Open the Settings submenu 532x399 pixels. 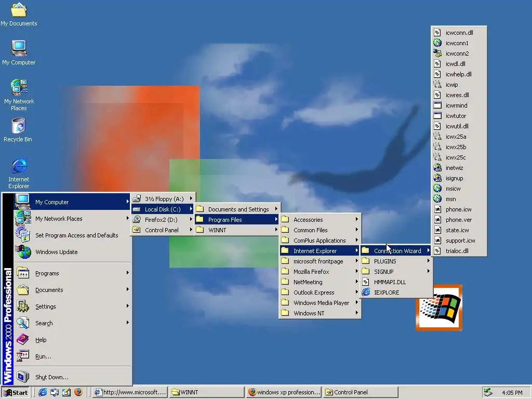(72, 307)
